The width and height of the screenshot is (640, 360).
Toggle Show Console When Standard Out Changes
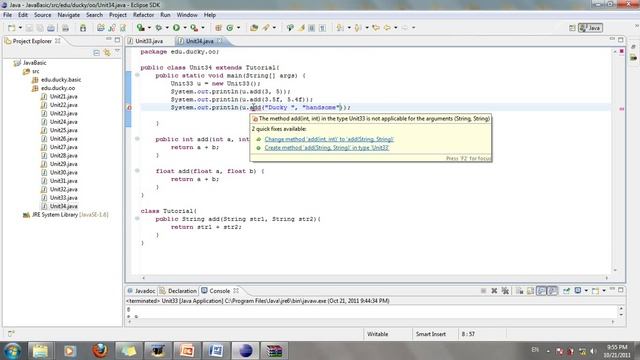click(541, 291)
